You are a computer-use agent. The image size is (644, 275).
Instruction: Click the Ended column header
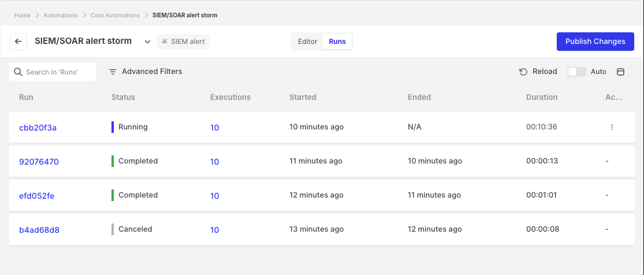[x=419, y=98]
